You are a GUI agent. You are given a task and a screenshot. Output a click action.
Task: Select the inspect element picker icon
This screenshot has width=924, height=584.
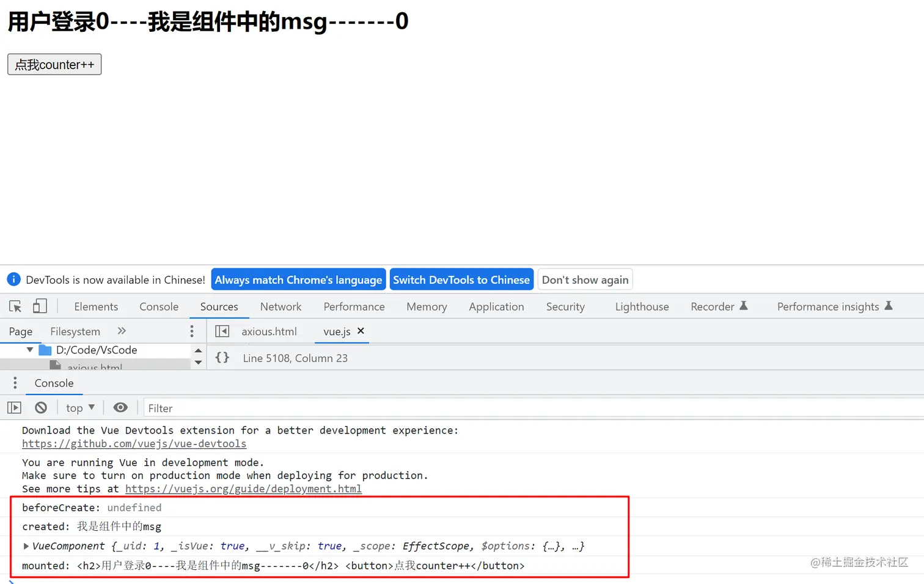pos(15,306)
